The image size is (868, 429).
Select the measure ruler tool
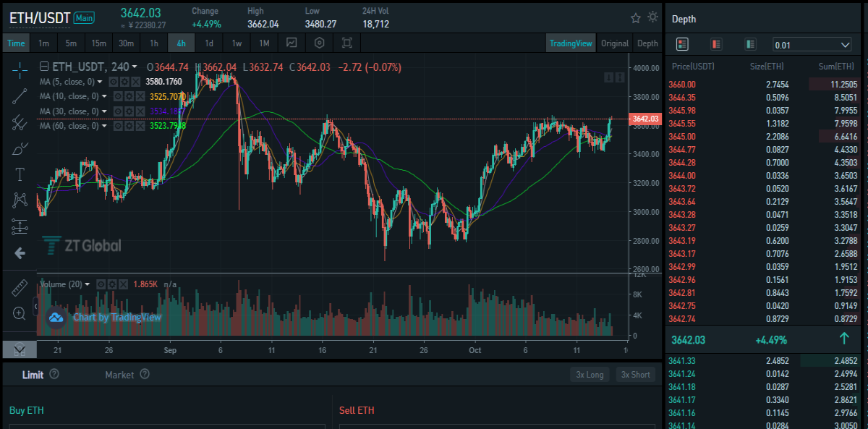(x=20, y=287)
